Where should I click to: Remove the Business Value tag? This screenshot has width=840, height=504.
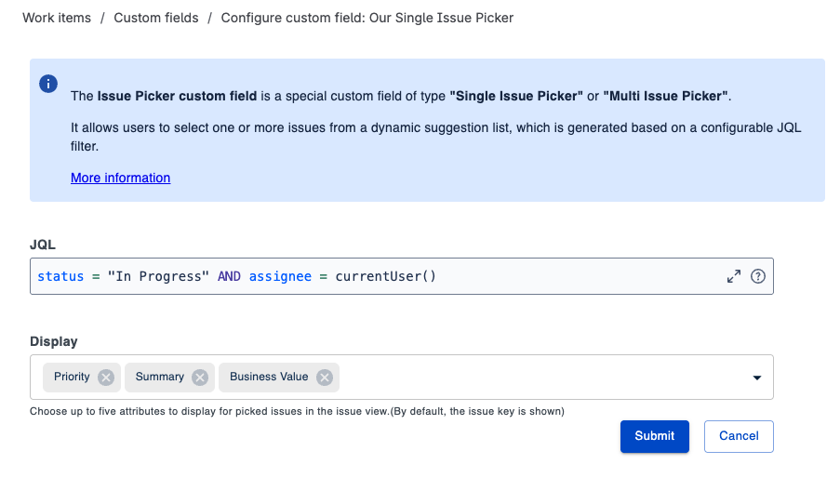click(324, 377)
